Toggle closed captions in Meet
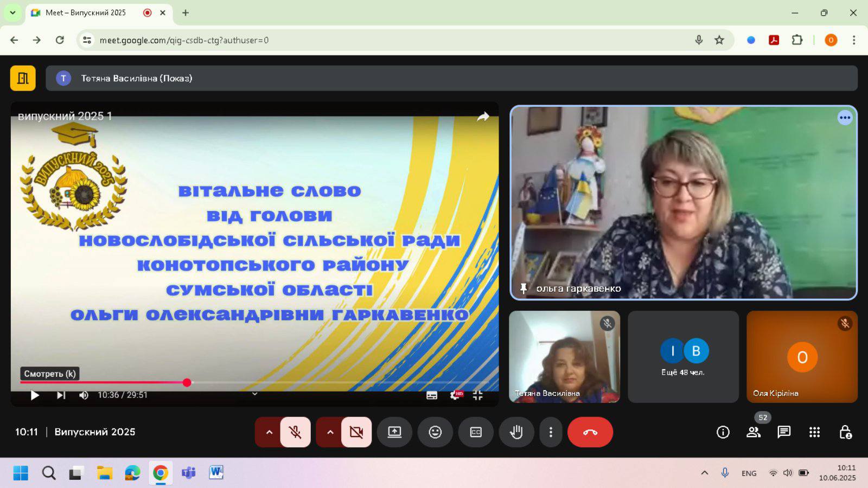This screenshot has height=488, width=868. pos(476,432)
